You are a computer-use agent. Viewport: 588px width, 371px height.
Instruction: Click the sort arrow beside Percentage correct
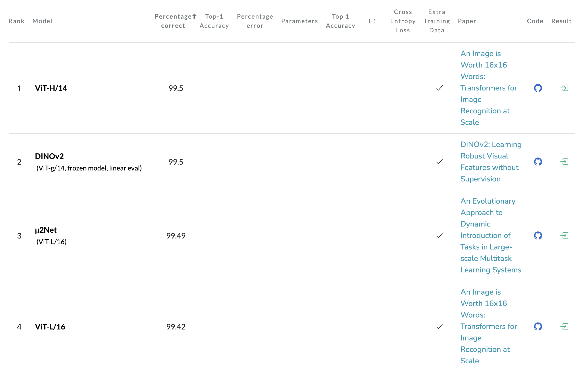pyautogui.click(x=195, y=17)
